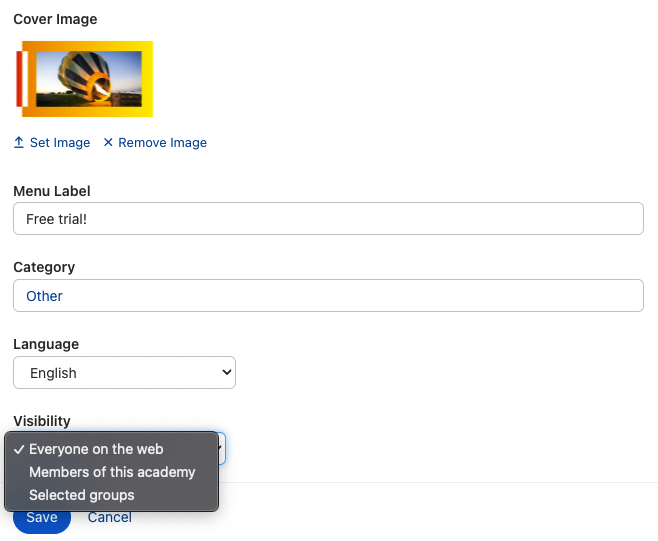The image size is (658, 541).
Task: Select the hot air balloon cover thumbnail
Action: pos(84,79)
